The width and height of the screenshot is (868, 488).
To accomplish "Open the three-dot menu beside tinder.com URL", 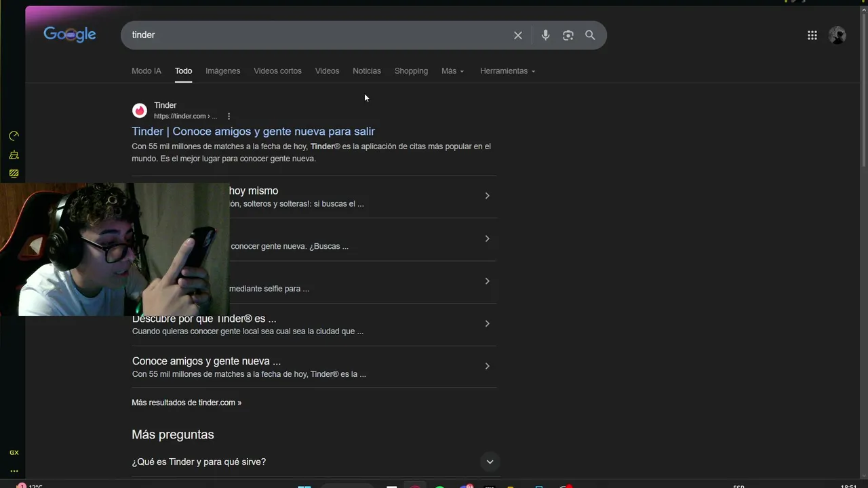I will point(229,117).
